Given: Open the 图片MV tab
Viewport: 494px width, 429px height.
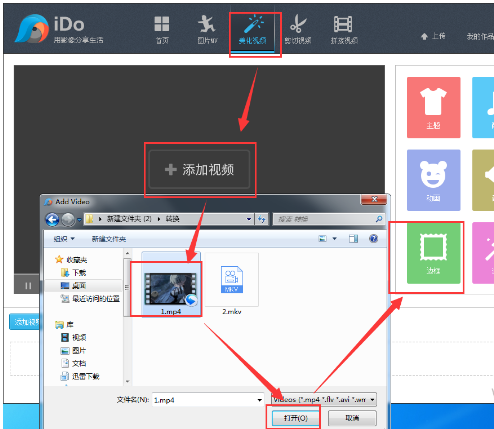Looking at the screenshot, I should 207,30.
